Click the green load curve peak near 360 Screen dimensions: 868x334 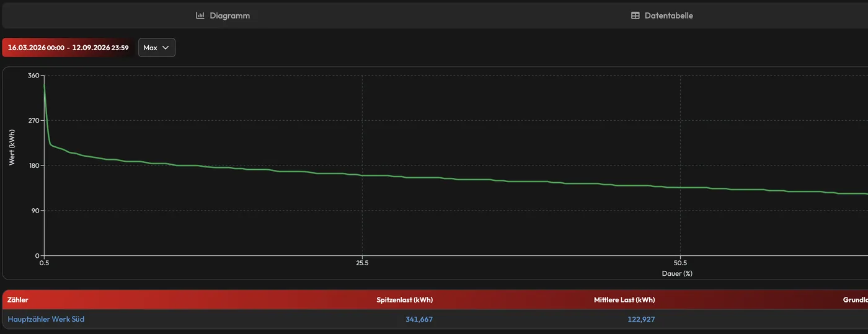point(44,84)
